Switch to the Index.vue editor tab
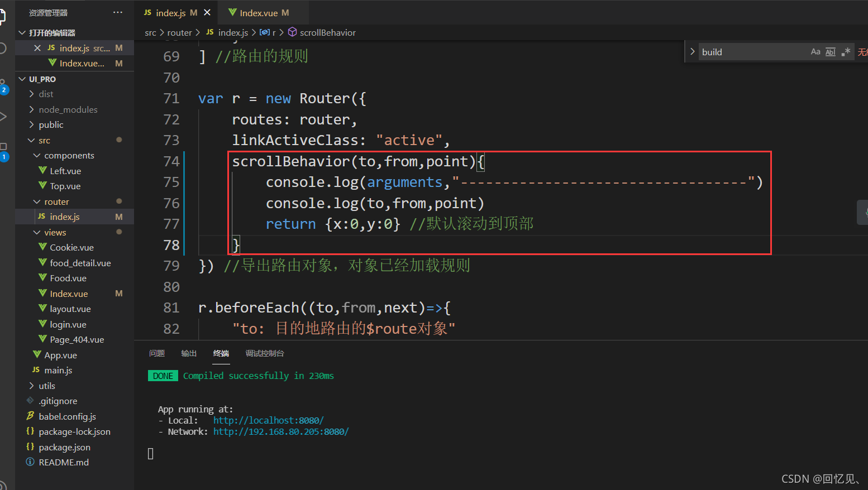Screen dimensions: 868x490 (259, 12)
